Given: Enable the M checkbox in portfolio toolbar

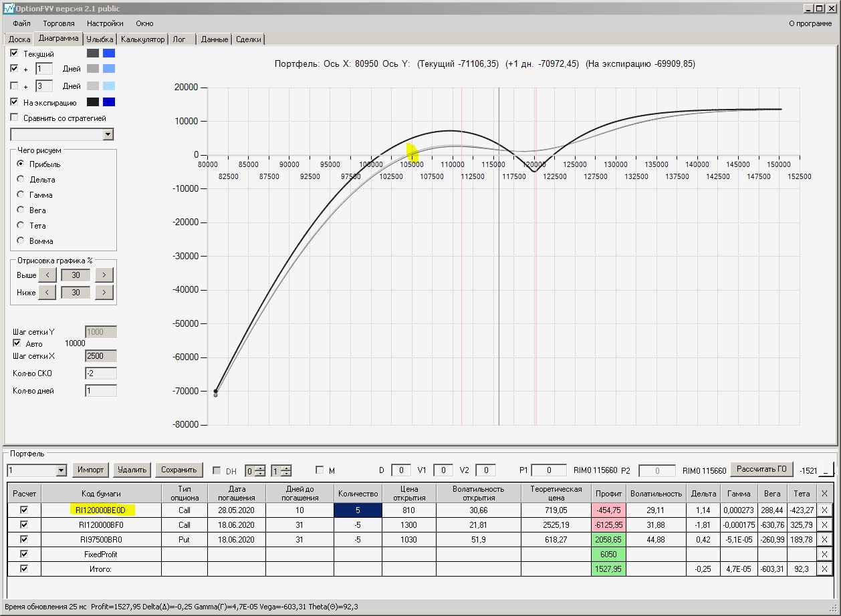Looking at the screenshot, I should (320, 470).
